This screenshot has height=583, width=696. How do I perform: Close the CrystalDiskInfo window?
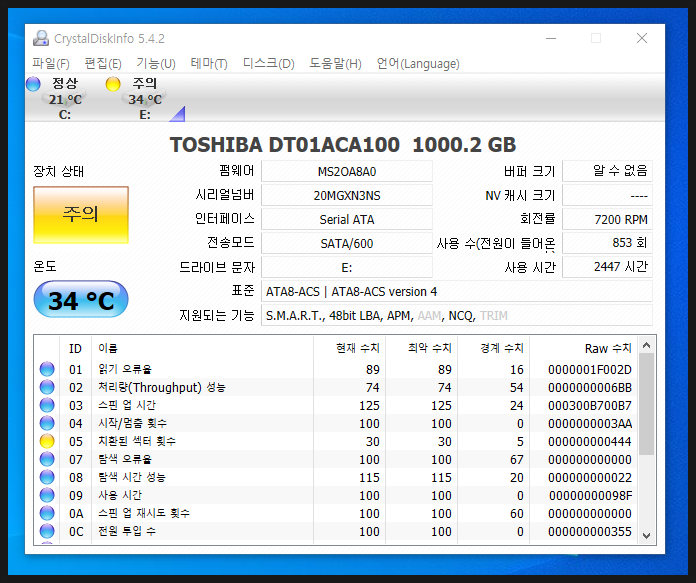642,39
